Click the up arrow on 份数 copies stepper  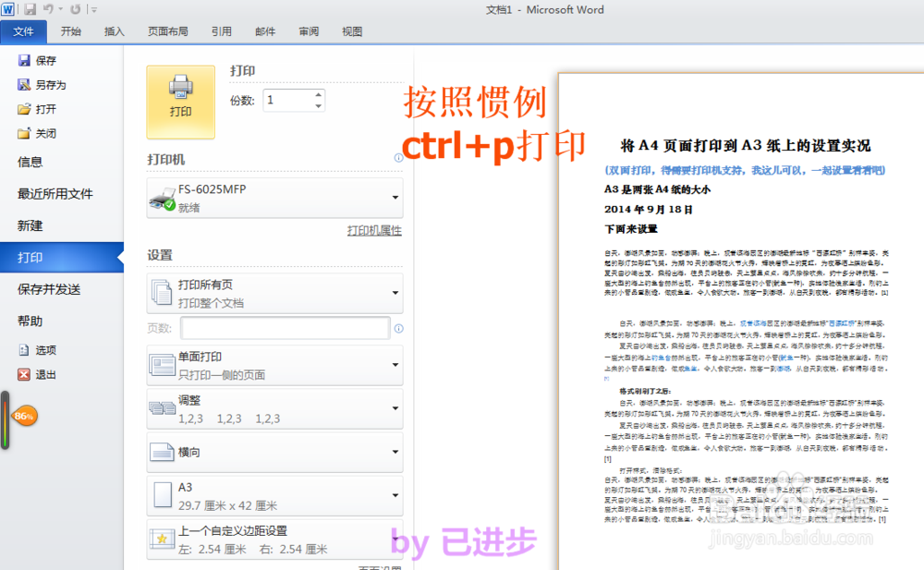coord(319,94)
